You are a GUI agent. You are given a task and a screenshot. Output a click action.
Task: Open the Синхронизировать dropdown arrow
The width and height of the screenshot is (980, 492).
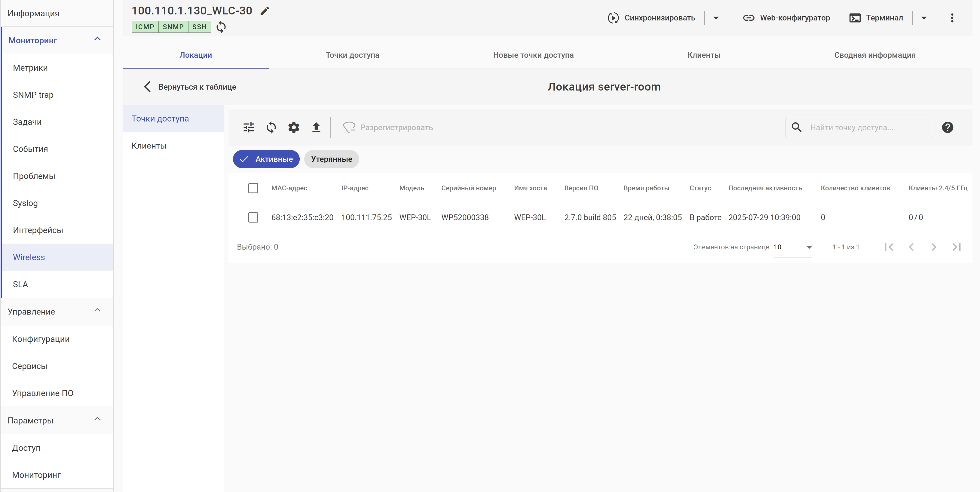pyautogui.click(x=716, y=18)
